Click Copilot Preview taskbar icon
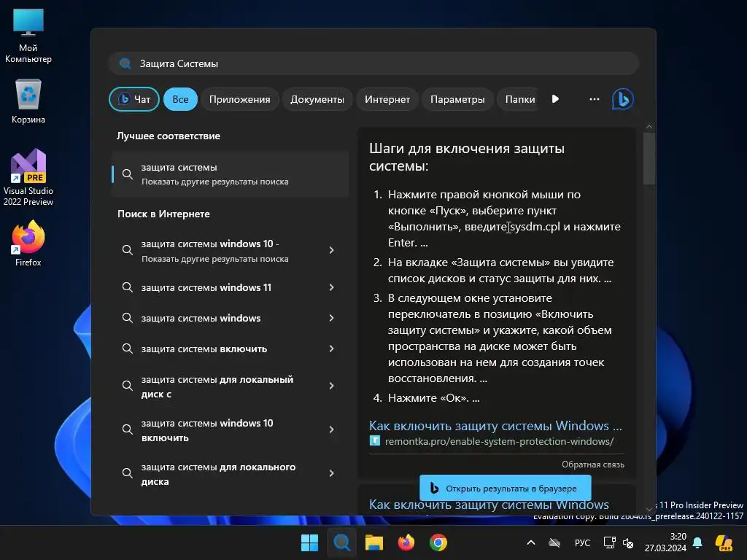The image size is (747, 560). 724,542
